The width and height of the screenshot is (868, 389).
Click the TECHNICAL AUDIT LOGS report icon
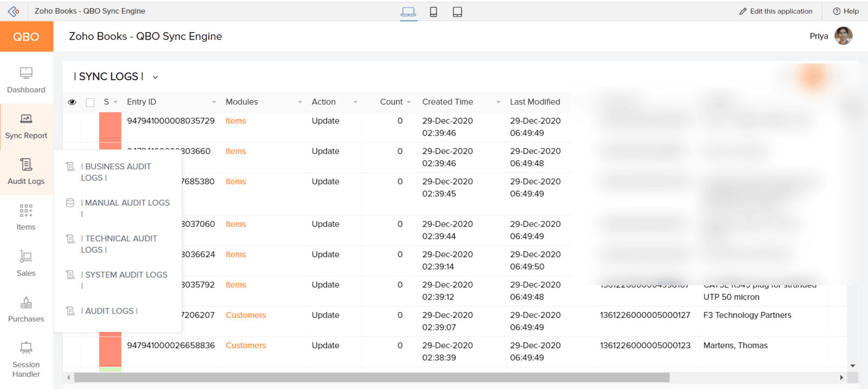click(70, 239)
